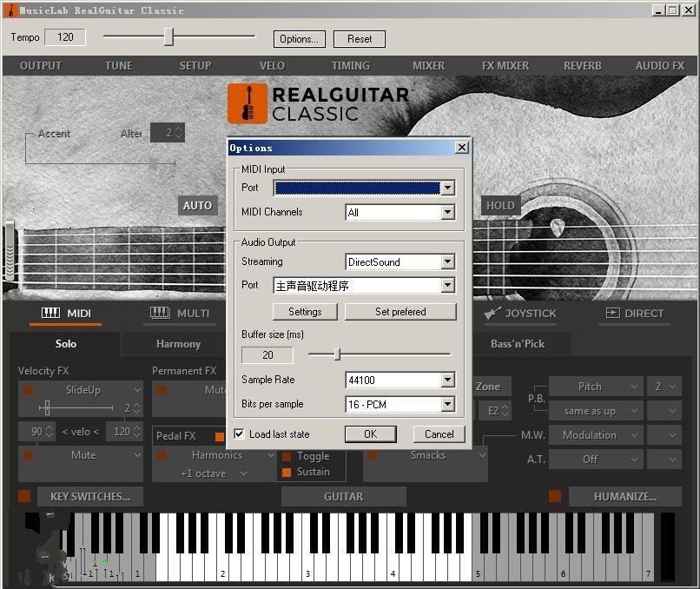The image size is (700, 589).
Task: Switch to the Solo tab
Action: 65,344
